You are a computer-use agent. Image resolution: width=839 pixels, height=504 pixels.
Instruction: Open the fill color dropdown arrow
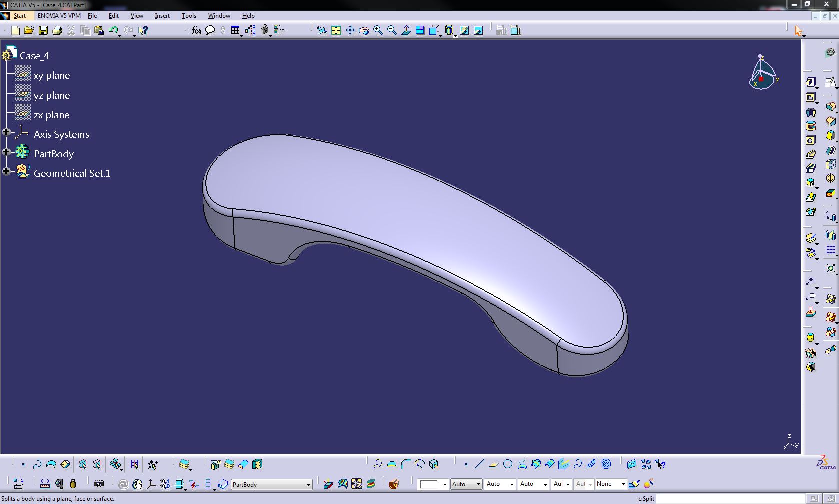pyautogui.click(x=444, y=484)
